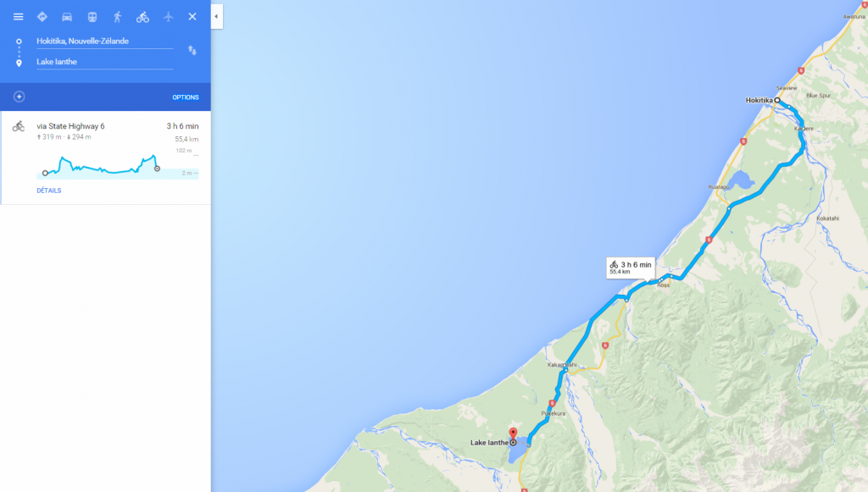
Task: Switch to walking directions mode
Action: point(117,17)
